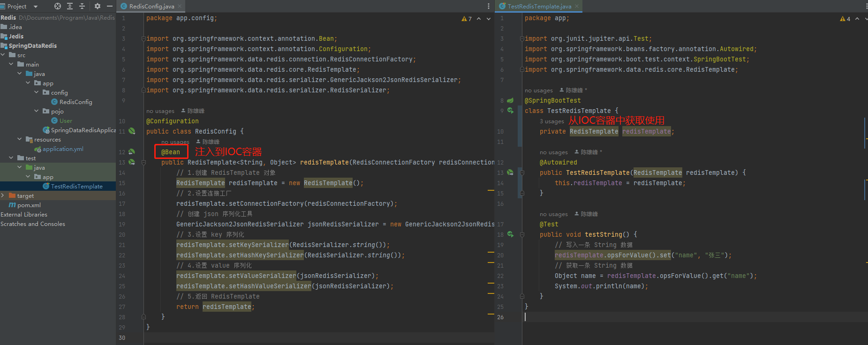The image size is (868, 345).
Task: Click the @Configuration annotation text
Action: (x=173, y=121)
